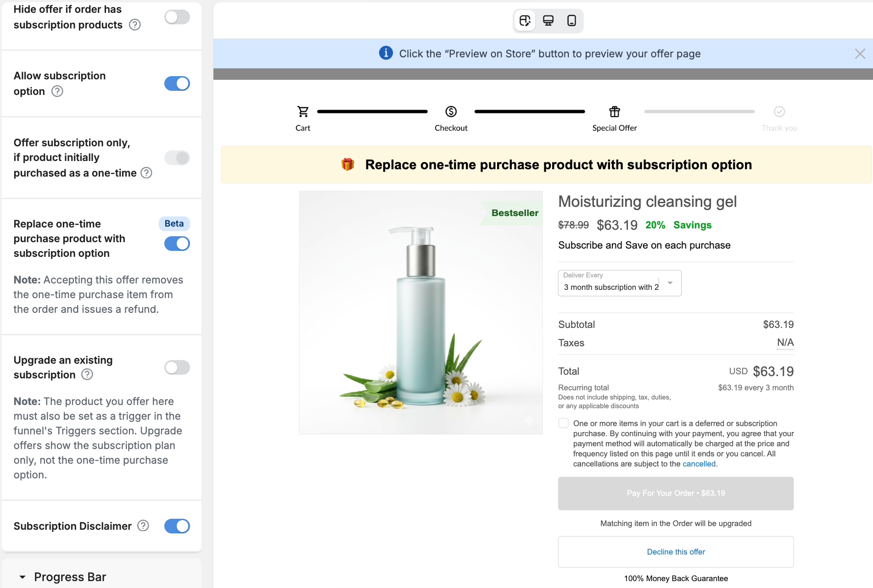Disable the Allow subscription option switch
The image size is (873, 588).
point(177,83)
